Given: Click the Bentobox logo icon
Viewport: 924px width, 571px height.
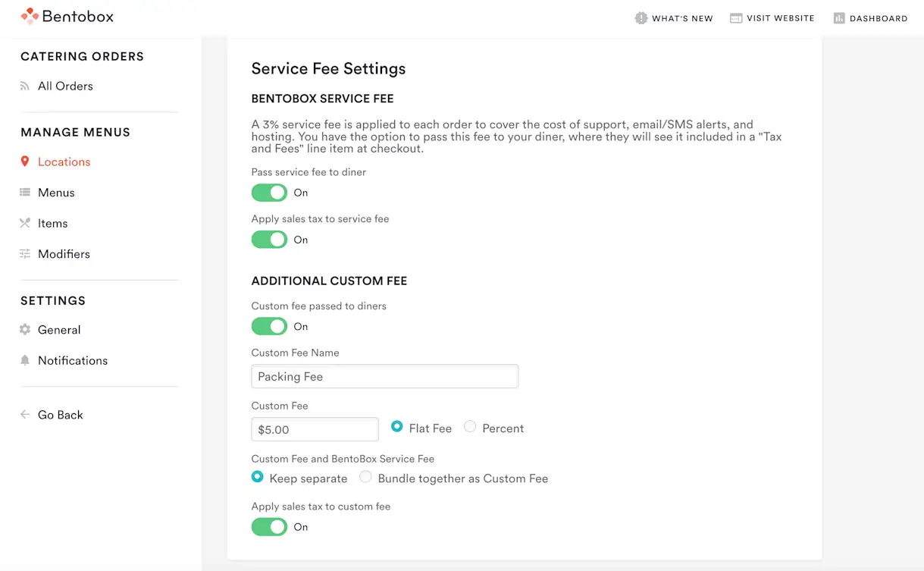Looking at the screenshot, I should click(x=29, y=16).
